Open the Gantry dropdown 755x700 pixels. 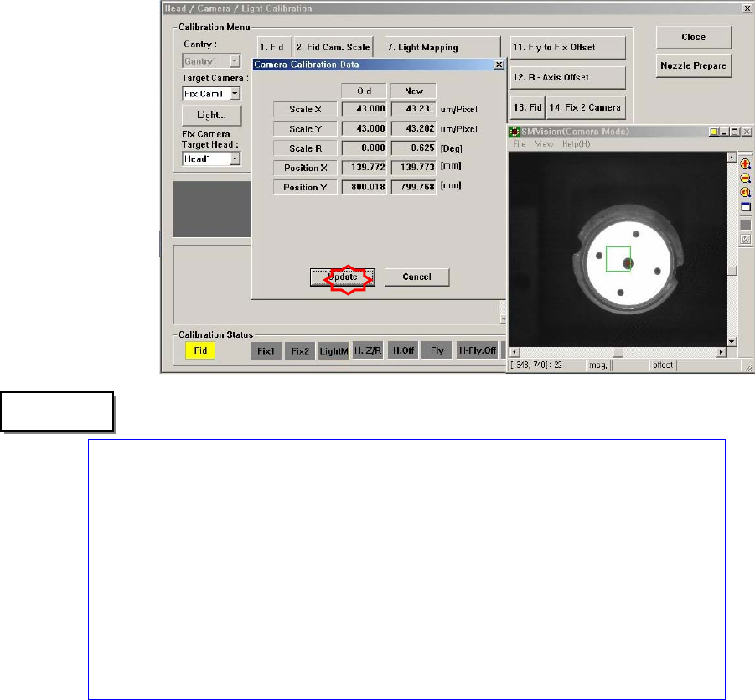[x=235, y=61]
